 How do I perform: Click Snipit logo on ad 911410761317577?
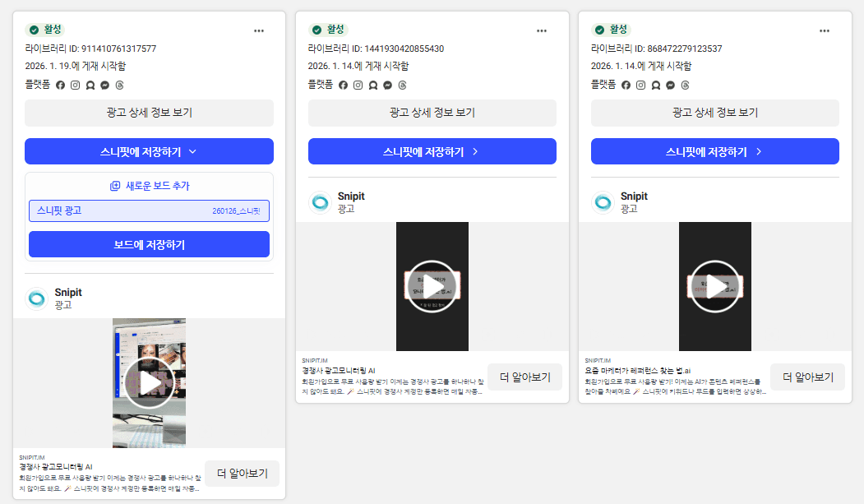point(37,298)
